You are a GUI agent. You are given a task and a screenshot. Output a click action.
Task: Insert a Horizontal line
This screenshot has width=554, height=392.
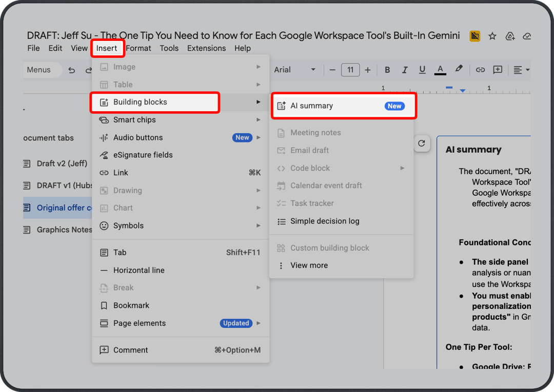click(181, 270)
